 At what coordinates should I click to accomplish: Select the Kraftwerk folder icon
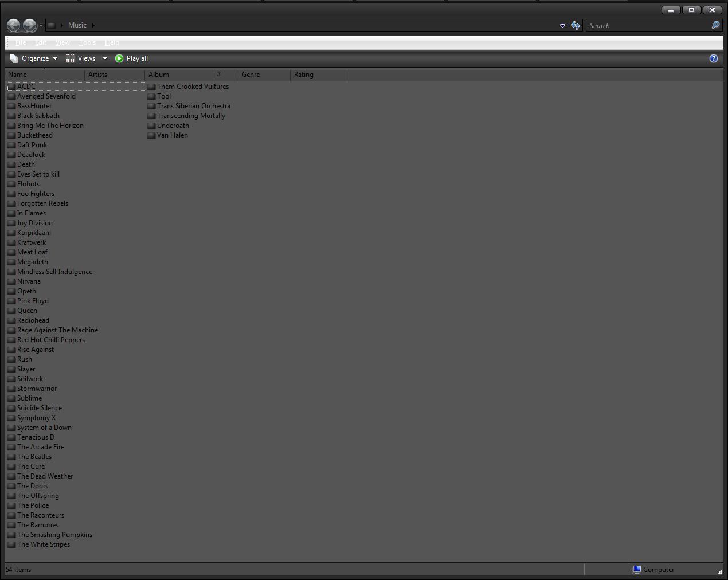point(11,242)
